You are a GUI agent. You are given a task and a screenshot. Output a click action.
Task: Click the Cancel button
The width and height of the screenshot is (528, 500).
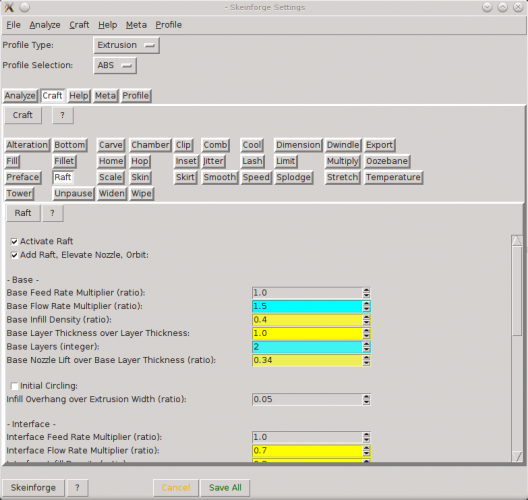[176, 488]
